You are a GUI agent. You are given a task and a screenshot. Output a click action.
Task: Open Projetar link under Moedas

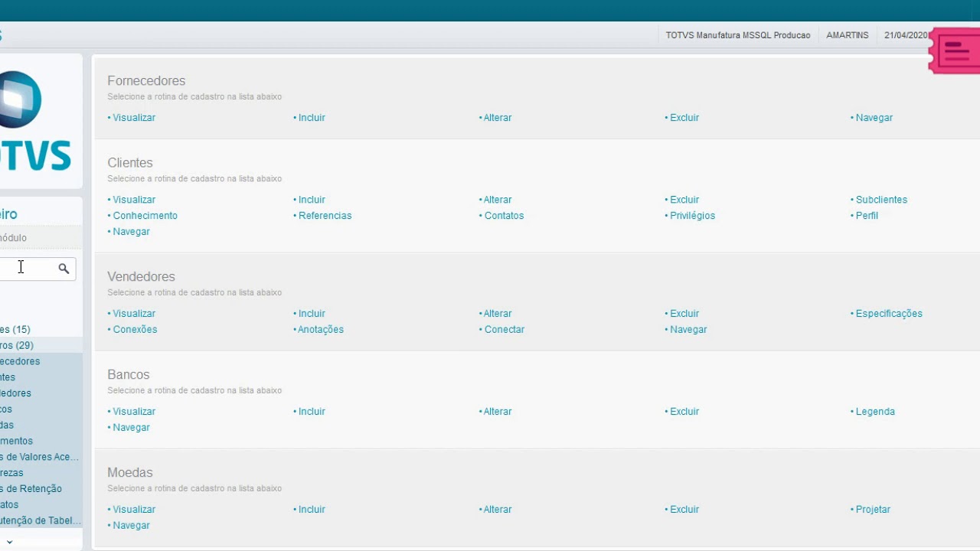[873, 510]
